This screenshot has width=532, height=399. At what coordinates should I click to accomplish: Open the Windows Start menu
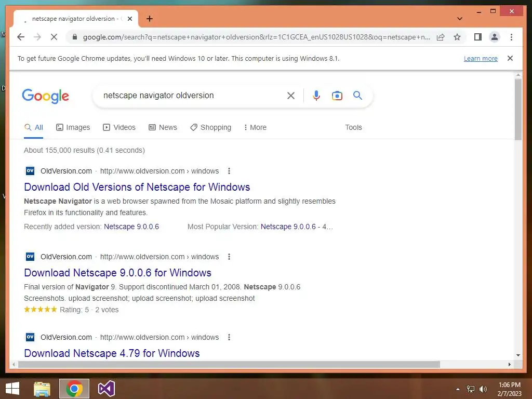click(12, 389)
